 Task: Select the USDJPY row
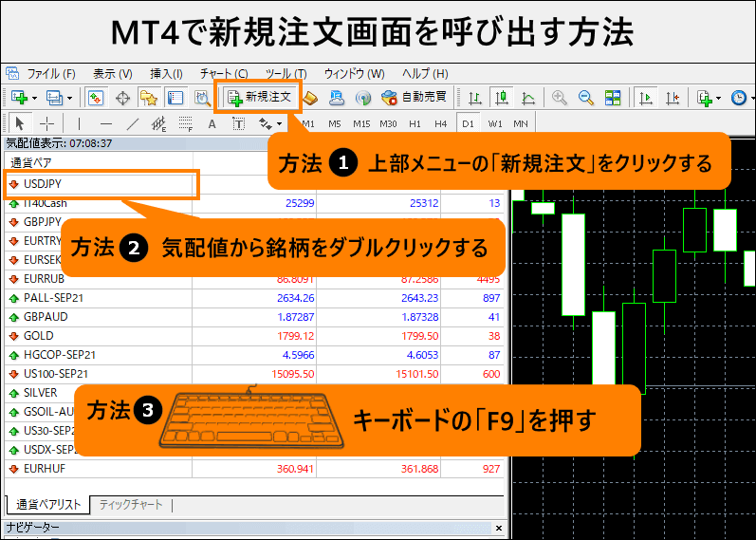pos(101,184)
